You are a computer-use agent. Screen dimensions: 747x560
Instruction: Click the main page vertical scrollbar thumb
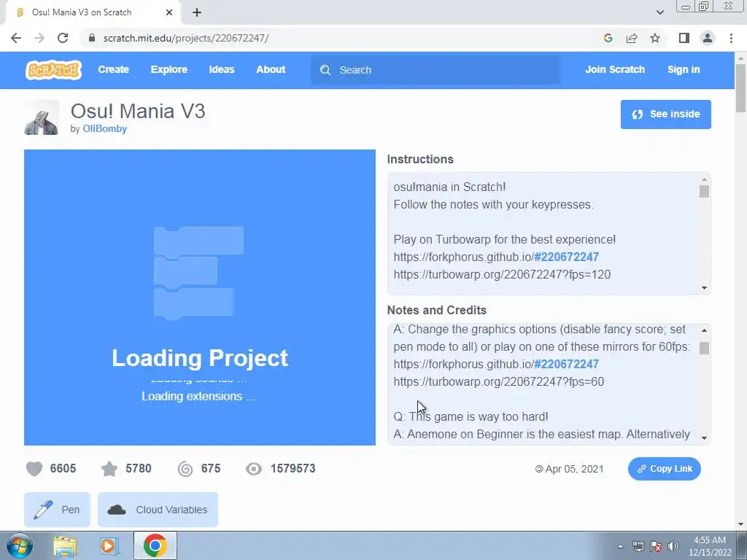pyautogui.click(x=740, y=88)
